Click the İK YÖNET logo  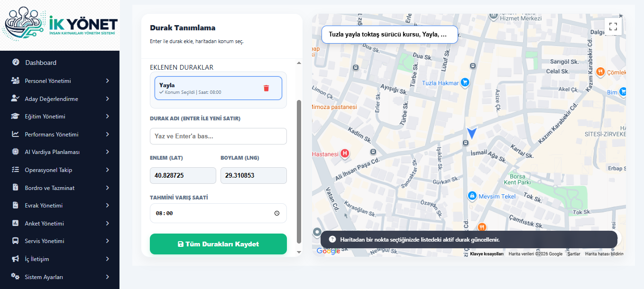(60, 25)
